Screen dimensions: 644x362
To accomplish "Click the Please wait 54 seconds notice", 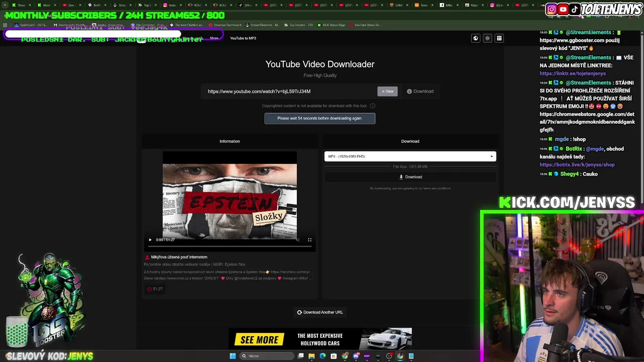I will (x=320, y=118).
